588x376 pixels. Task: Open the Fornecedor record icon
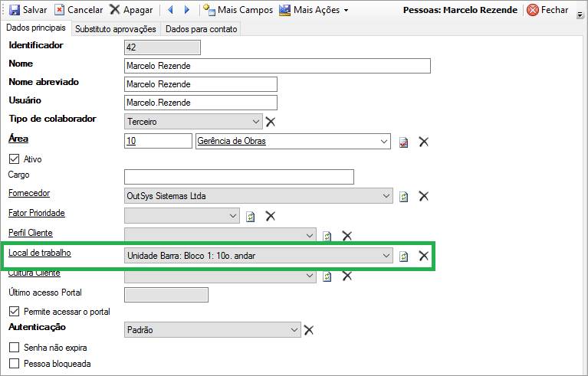(404, 197)
